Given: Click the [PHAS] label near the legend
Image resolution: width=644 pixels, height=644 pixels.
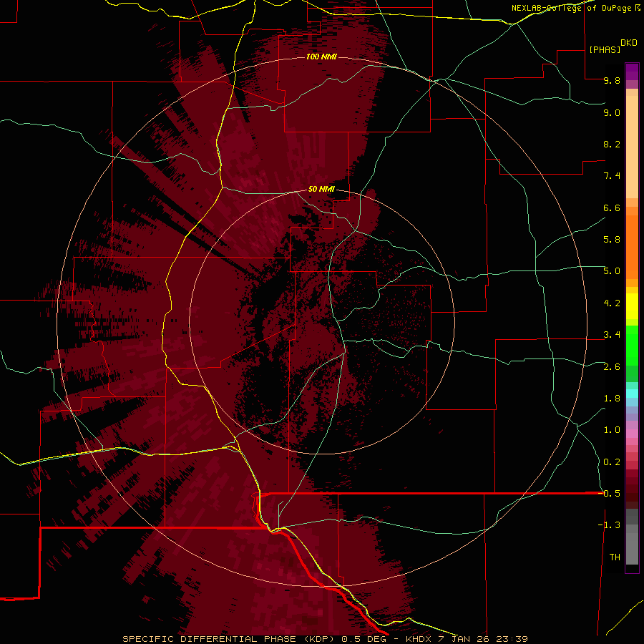Looking at the screenshot, I should click(605, 50).
